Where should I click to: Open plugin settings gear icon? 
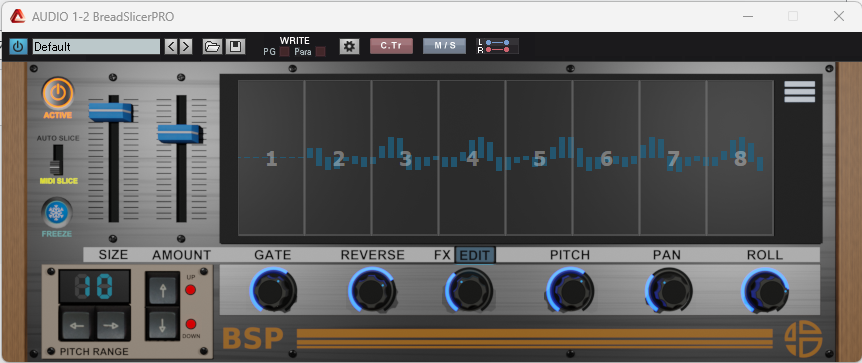(349, 46)
